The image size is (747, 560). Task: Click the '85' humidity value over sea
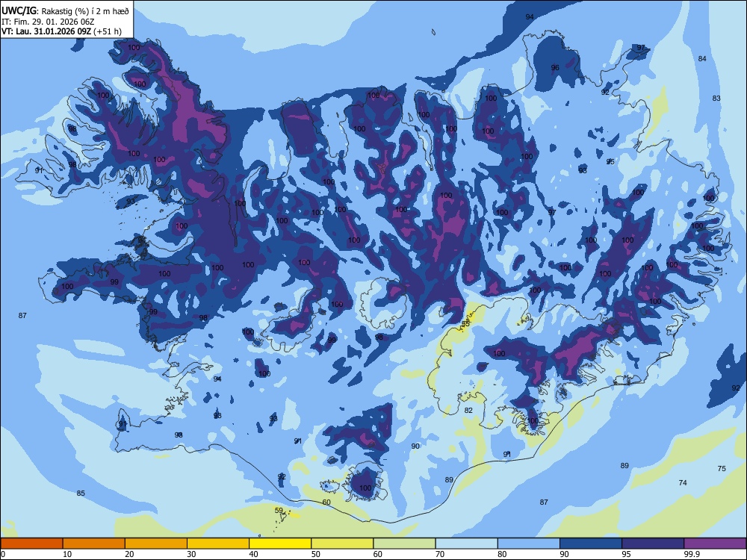[81, 494]
